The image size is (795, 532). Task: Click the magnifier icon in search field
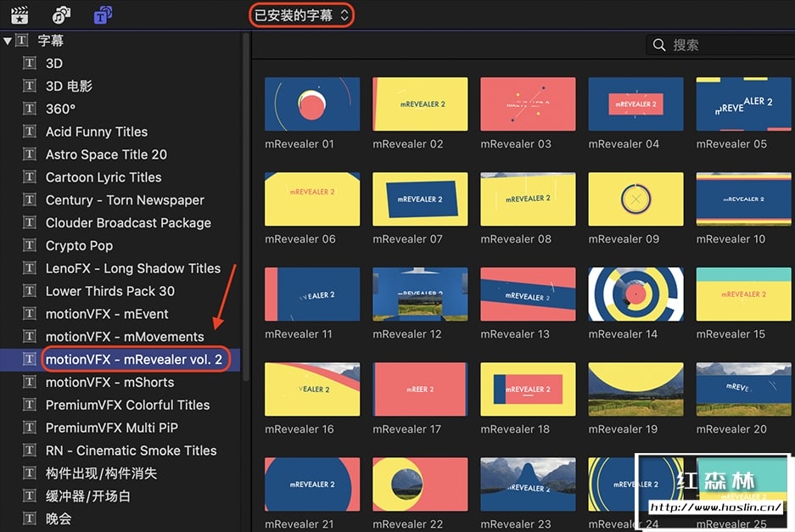658,45
